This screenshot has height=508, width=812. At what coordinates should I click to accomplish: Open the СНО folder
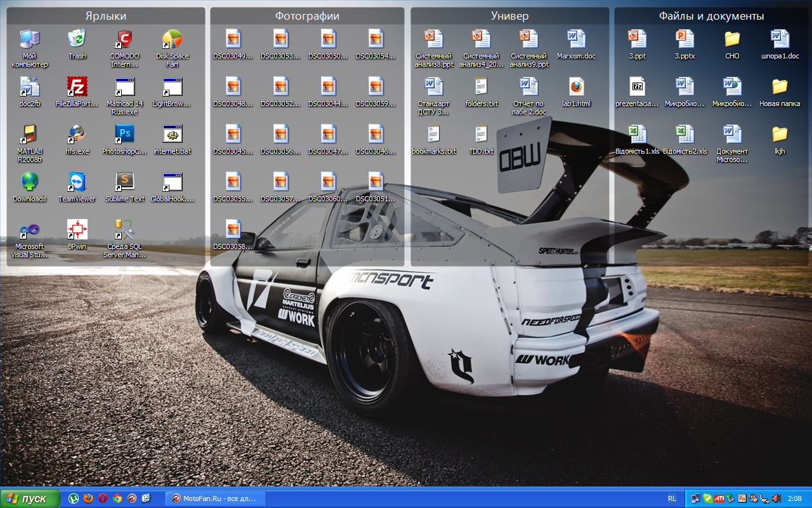coord(733,39)
